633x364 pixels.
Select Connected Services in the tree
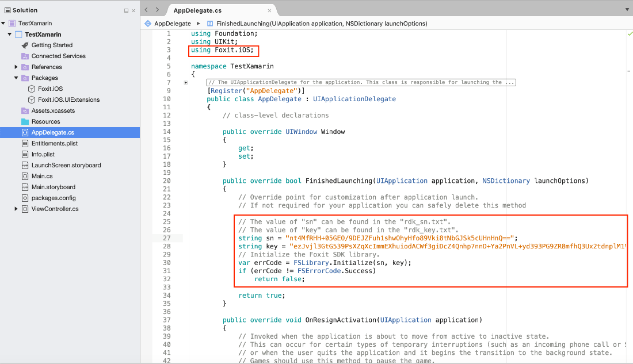coord(59,56)
